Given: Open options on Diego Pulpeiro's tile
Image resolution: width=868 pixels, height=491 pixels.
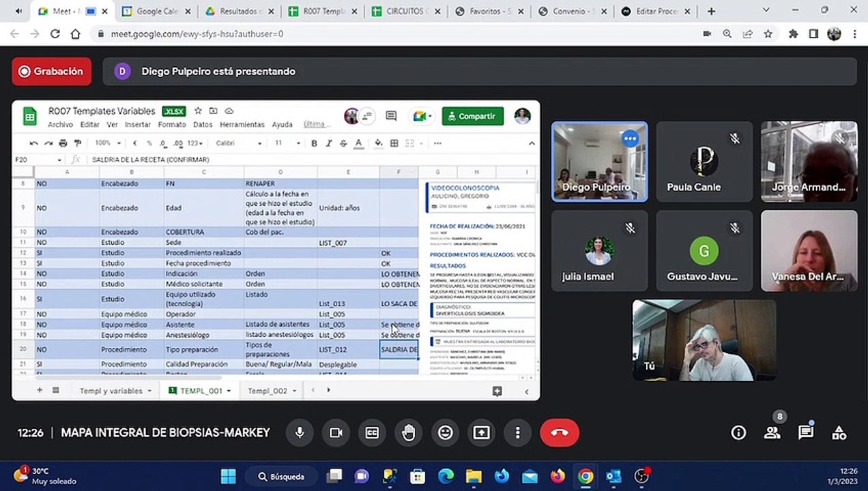Looking at the screenshot, I should point(630,138).
